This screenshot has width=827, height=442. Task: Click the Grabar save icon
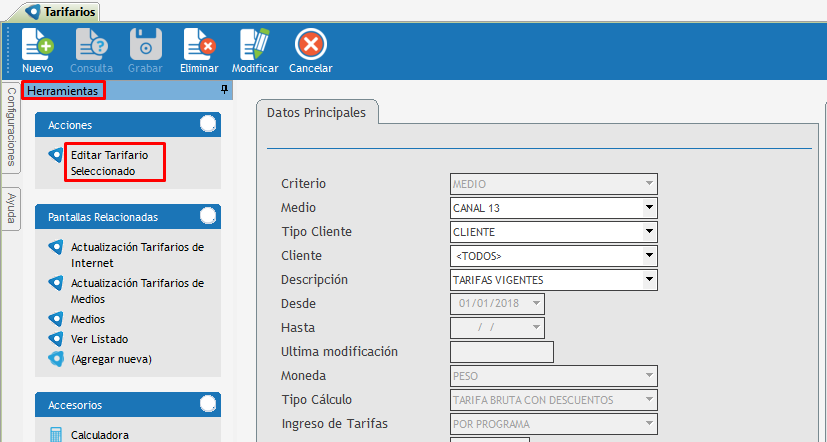point(145,46)
